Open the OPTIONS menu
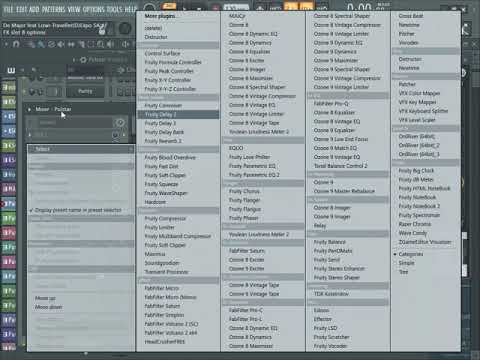The image size is (480, 360). (x=94, y=9)
